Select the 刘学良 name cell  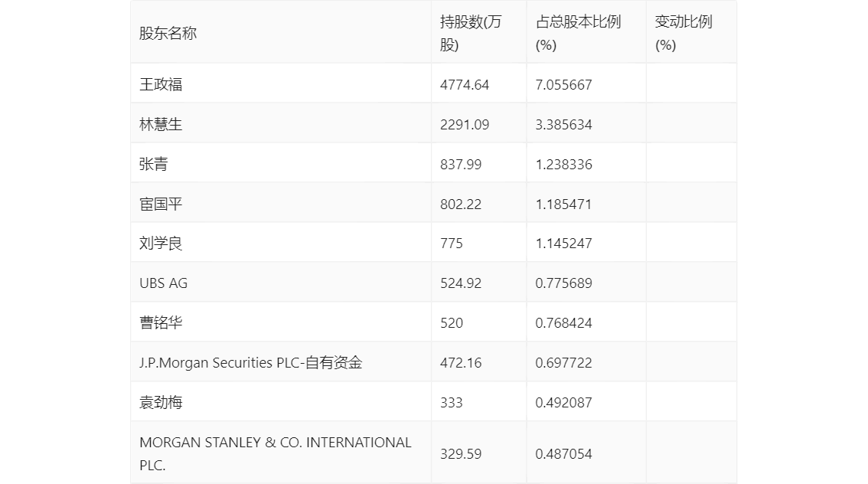pos(161,244)
